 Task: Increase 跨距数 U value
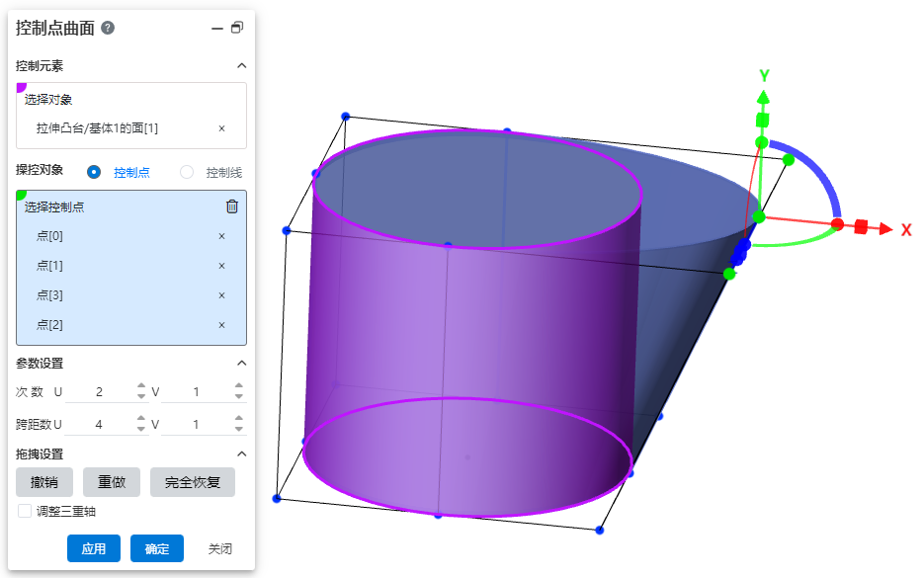coord(141,419)
